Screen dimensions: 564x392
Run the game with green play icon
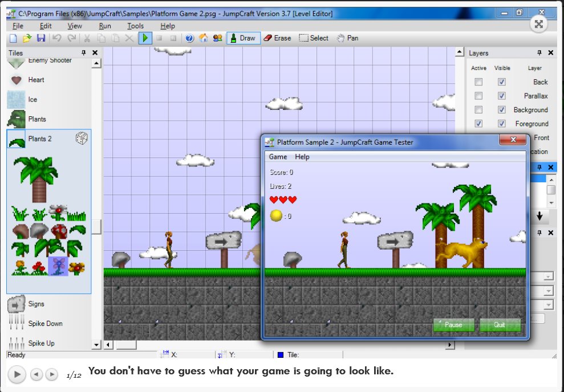(145, 38)
